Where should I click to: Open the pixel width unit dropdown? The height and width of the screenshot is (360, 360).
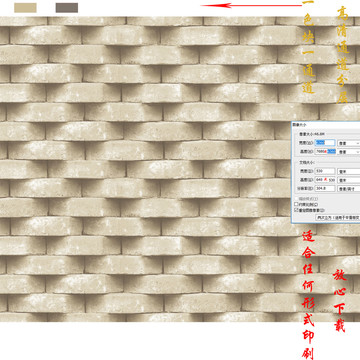(349, 143)
